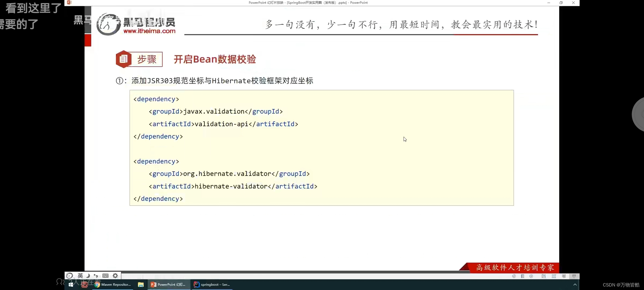Advance to next slide in slideshow
The image size is (644, 290).
[x=531, y=276]
